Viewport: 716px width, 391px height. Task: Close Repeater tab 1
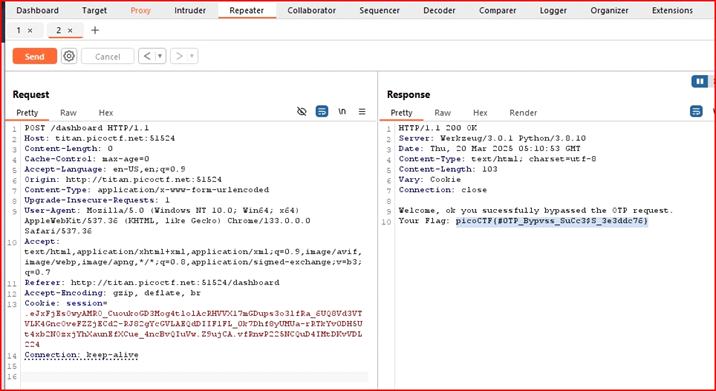30,31
